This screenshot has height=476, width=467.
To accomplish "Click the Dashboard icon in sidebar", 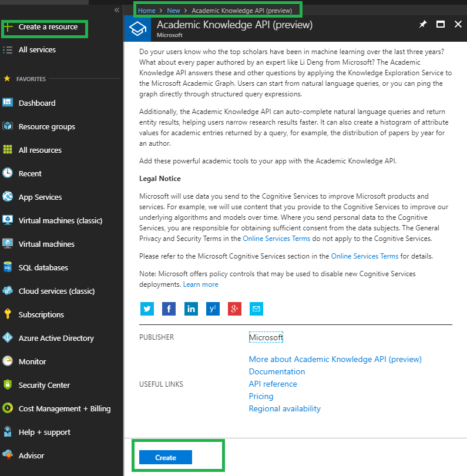I will point(8,103).
